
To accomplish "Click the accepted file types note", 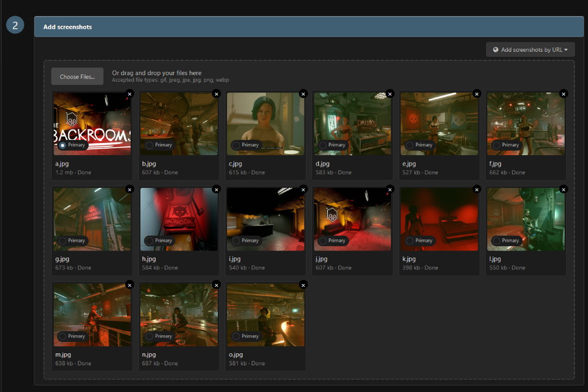I will coord(170,80).
